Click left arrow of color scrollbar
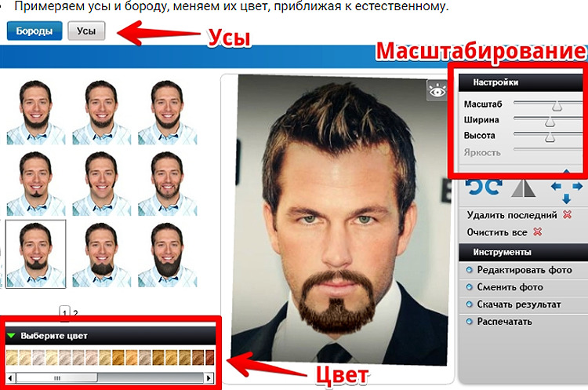 (11, 378)
